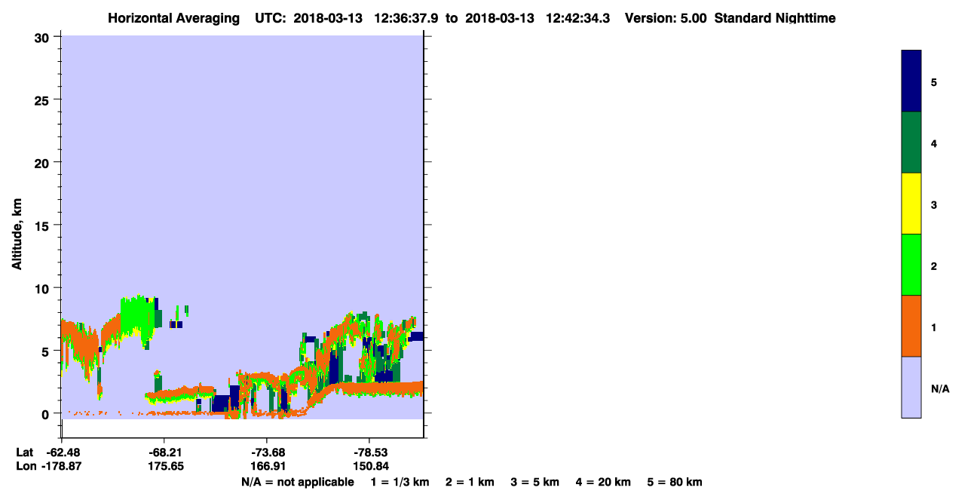The image size is (980, 503).
Task: Click the dark blue colorbar segment labeled 5
Action: pyautogui.click(x=911, y=81)
